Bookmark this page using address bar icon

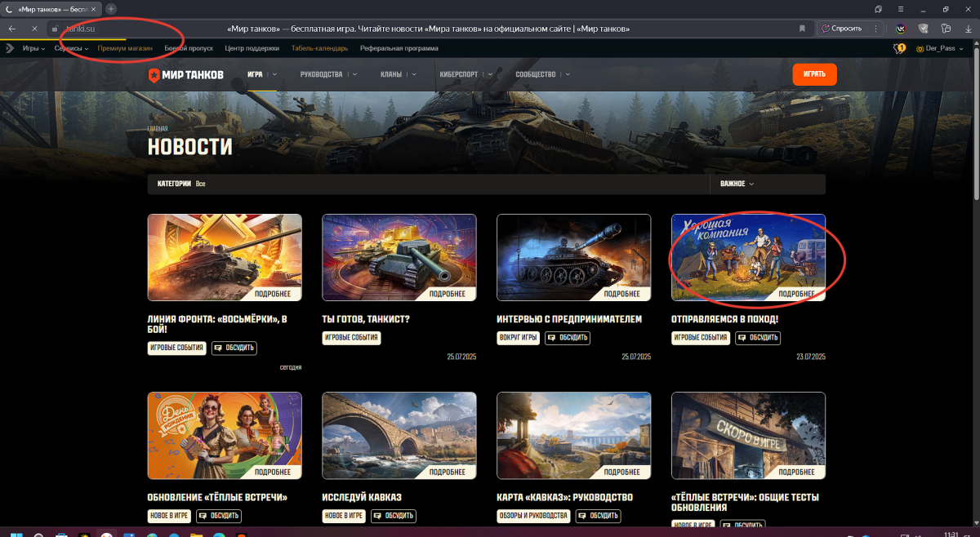(802, 29)
